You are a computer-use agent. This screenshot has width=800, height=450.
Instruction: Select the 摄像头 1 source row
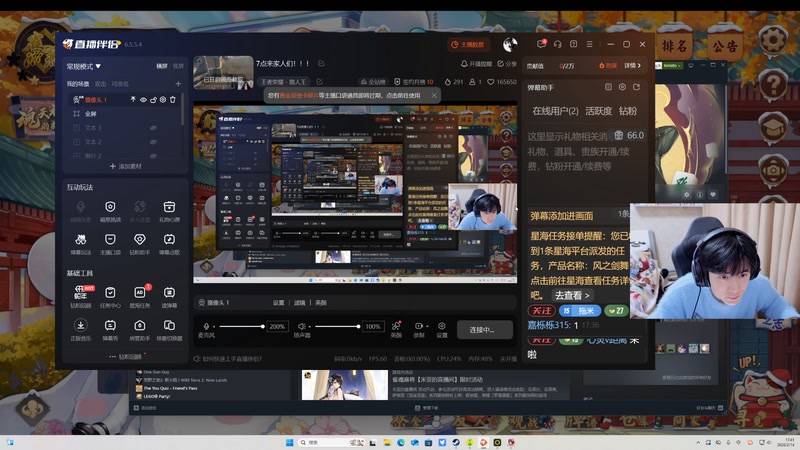point(125,99)
